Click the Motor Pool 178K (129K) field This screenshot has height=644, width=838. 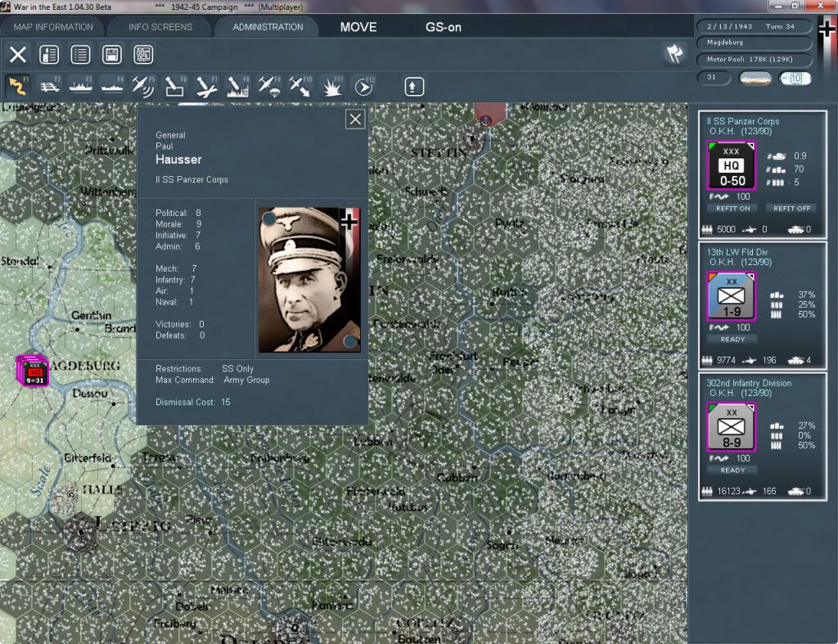(x=754, y=59)
